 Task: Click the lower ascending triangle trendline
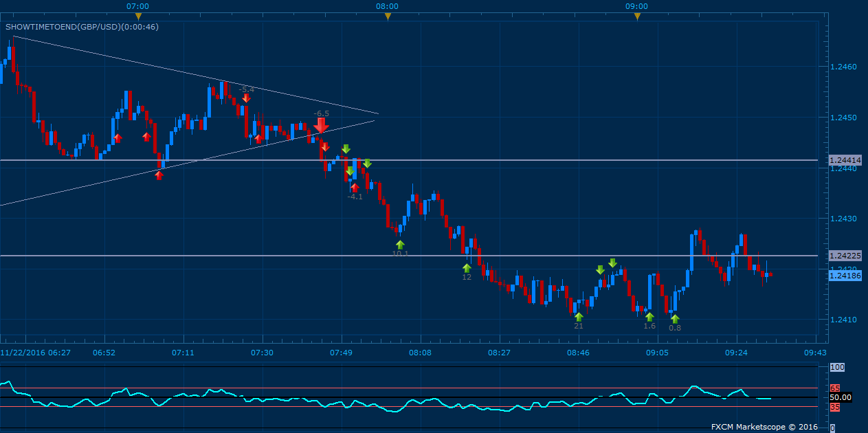(x=187, y=163)
